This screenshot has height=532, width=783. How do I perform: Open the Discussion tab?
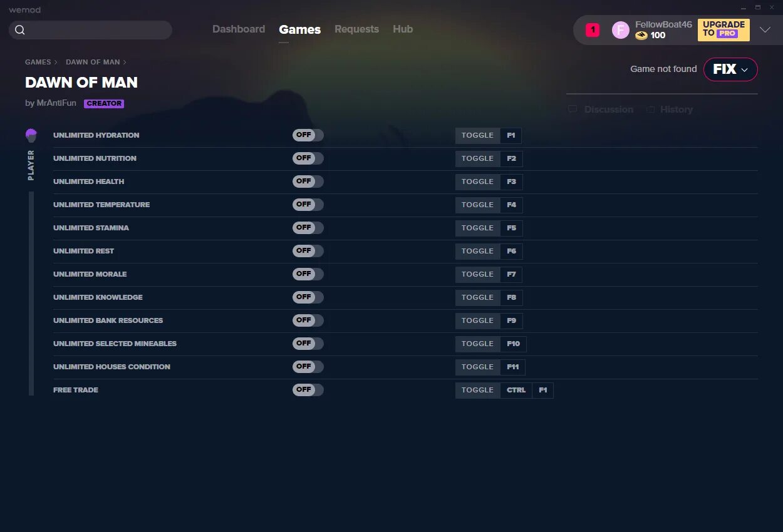(601, 110)
